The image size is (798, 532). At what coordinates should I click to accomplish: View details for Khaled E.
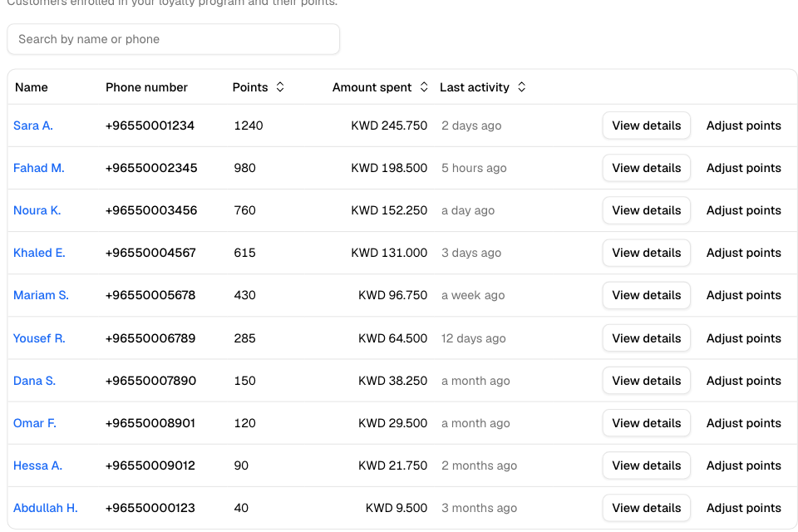click(x=647, y=253)
